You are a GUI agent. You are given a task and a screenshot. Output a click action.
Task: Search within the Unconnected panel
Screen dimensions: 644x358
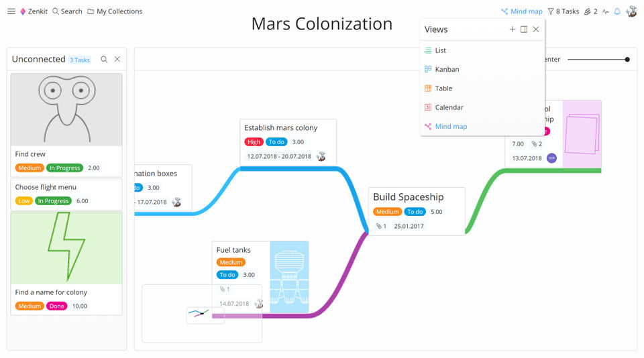(104, 60)
